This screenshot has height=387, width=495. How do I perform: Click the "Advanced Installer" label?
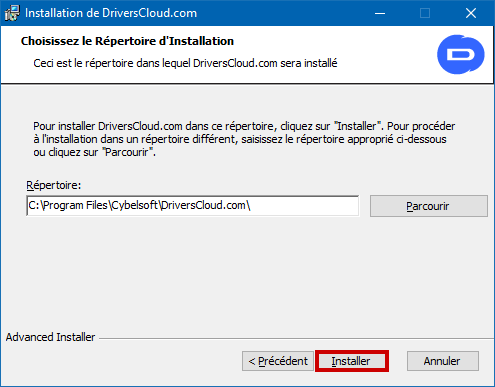[x=50, y=337]
